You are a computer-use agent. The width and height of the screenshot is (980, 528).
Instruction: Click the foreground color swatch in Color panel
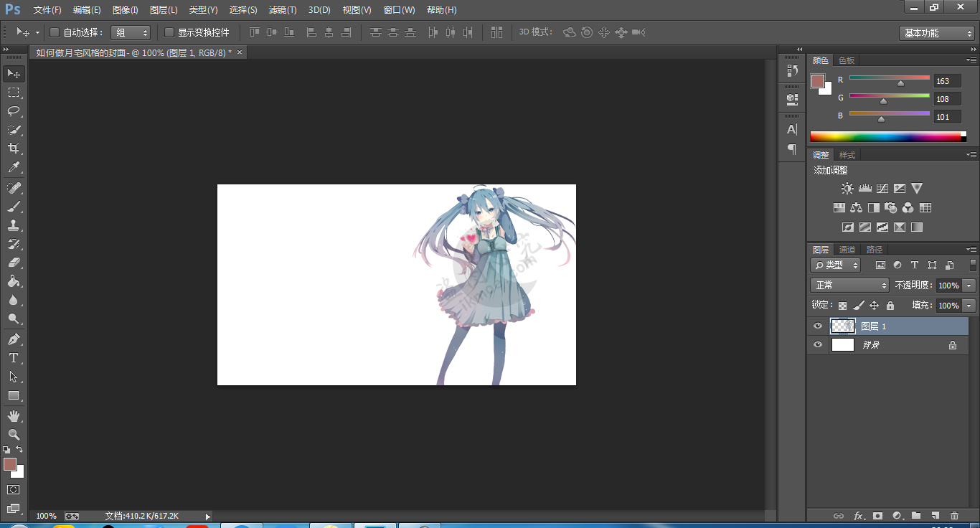818,81
